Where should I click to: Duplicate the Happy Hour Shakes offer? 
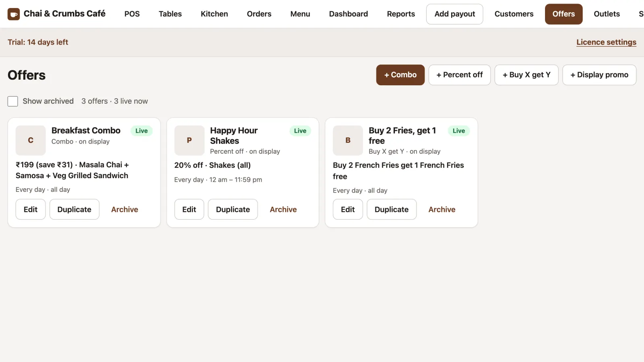233,210
